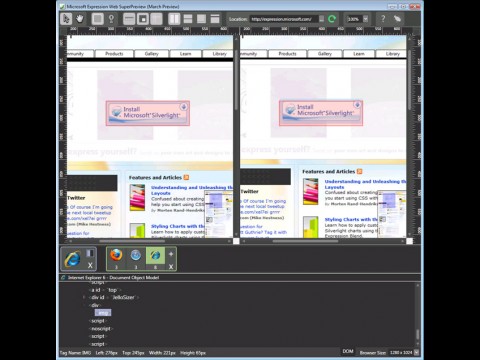Open Browser Size 1280 x 1024 dropdown
Viewport: 480px width, 360px height.
click(x=417, y=352)
